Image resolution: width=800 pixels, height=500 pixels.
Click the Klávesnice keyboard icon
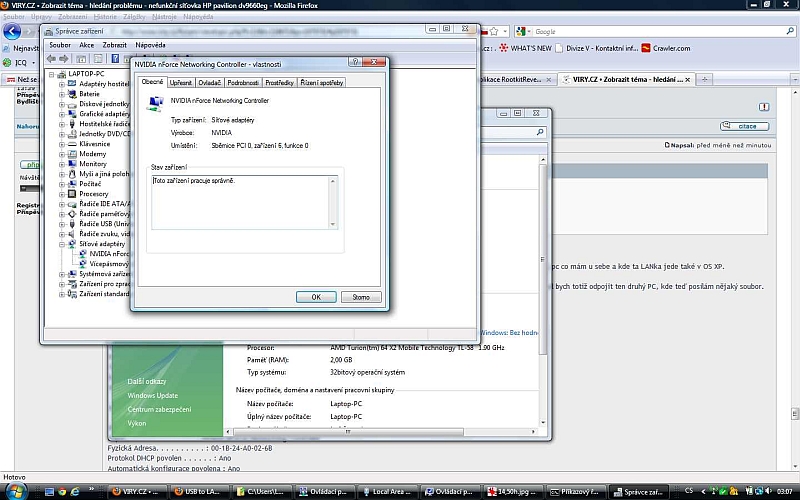pos(72,144)
